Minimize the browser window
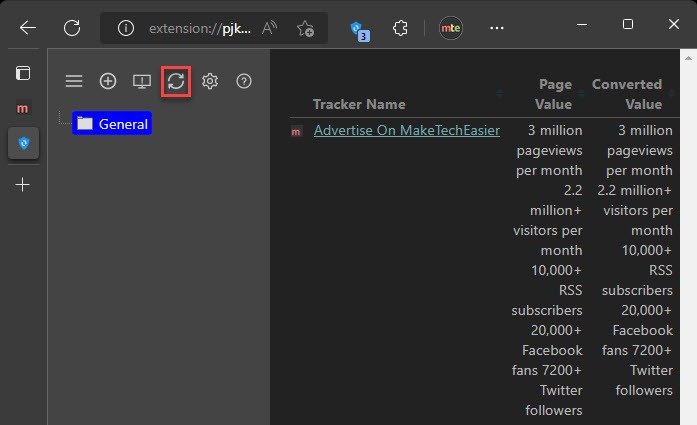The height and width of the screenshot is (425, 697). (x=582, y=24)
